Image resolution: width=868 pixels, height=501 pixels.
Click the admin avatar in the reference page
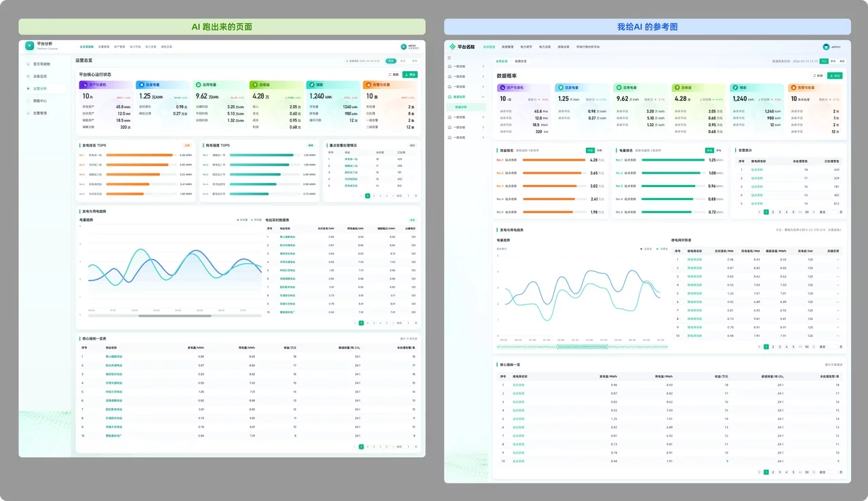[826, 47]
